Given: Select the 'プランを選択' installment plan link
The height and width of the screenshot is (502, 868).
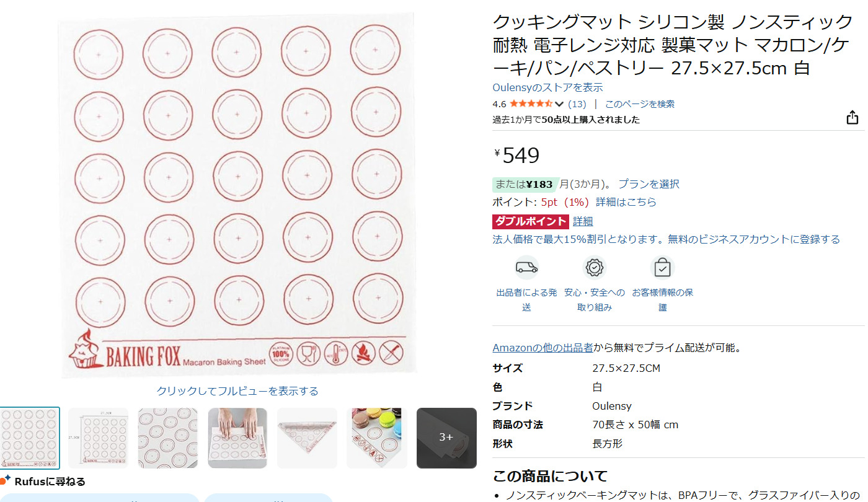Looking at the screenshot, I should (649, 184).
